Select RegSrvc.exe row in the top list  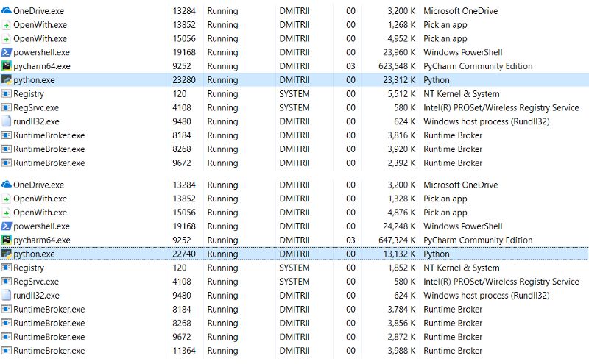294,107
